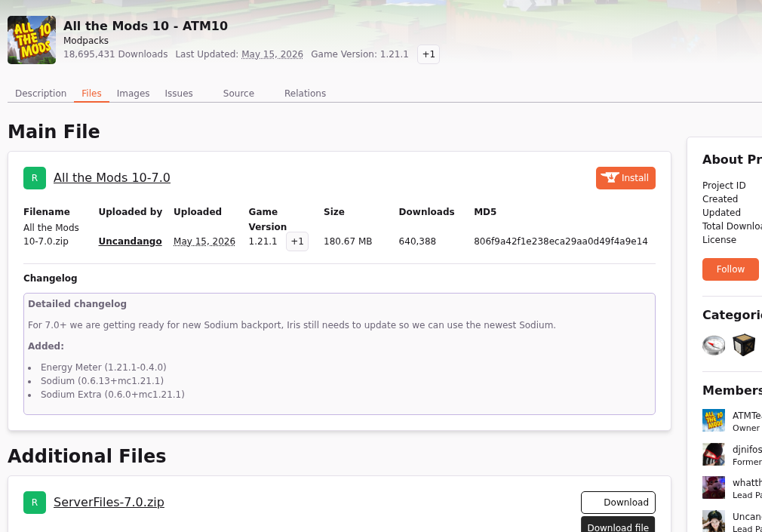Click the 640,388 downloads value
The height and width of the screenshot is (532, 762).
(x=417, y=241)
